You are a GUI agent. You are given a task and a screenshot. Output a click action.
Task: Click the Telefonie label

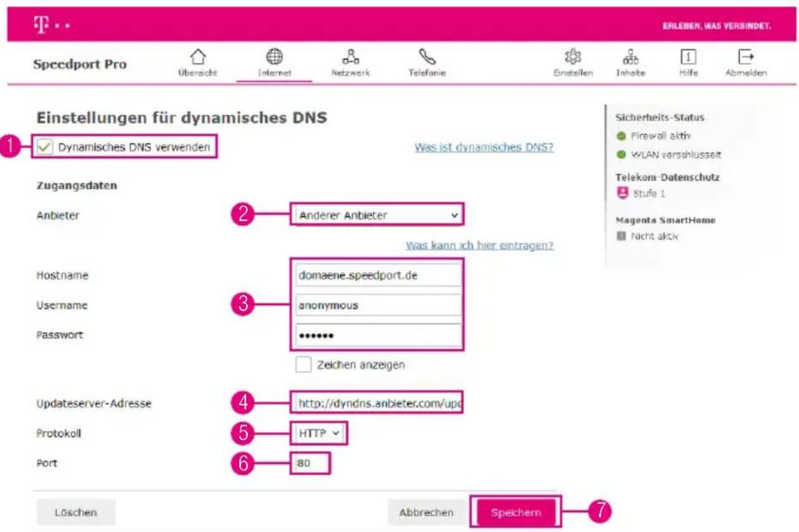pos(427,73)
